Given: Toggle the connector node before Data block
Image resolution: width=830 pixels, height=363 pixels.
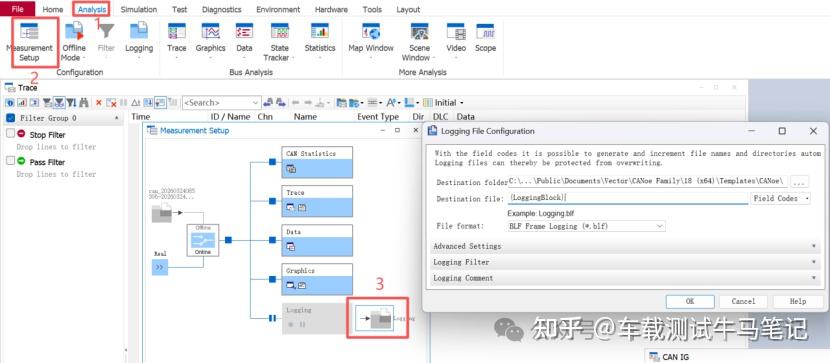Looking at the screenshot, I should tap(272, 240).
